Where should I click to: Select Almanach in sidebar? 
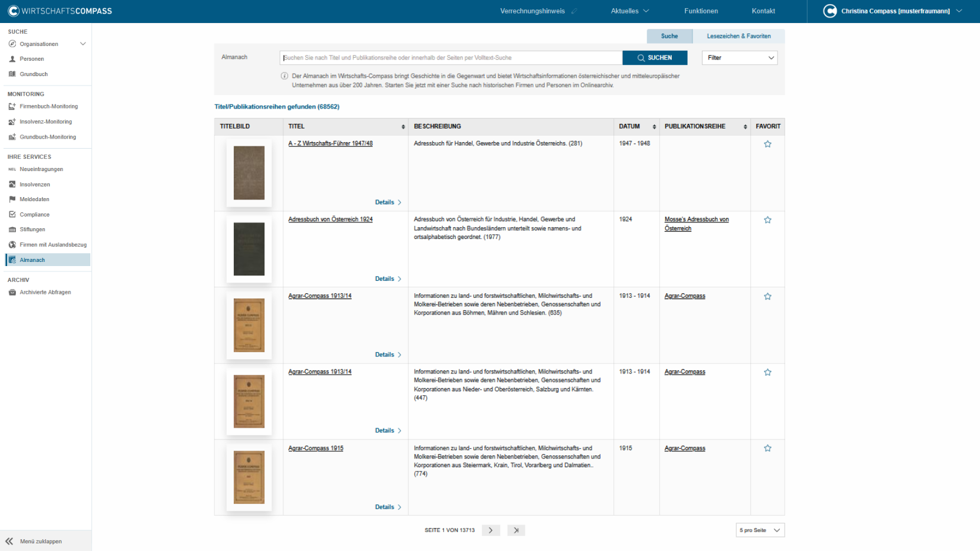tap(48, 260)
